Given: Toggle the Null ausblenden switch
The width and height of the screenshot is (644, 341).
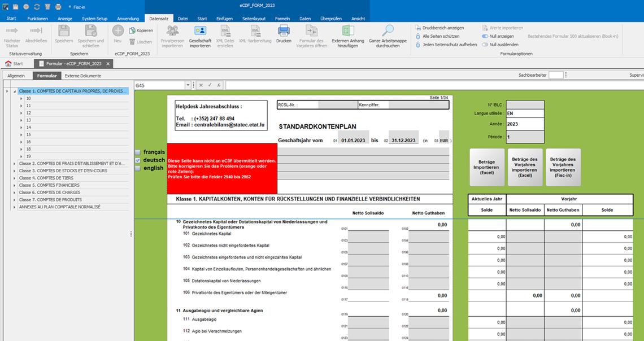Looking at the screenshot, I should (485, 44).
